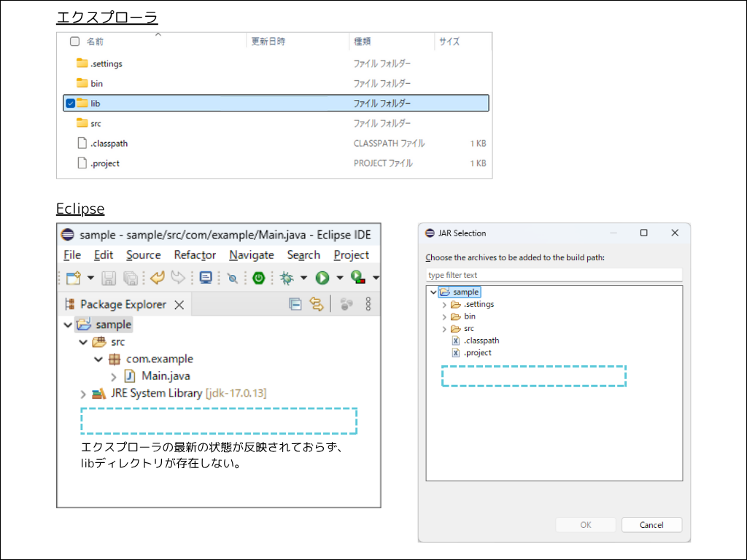Open the Refactor menu
This screenshot has width=747, height=560.
[195, 255]
